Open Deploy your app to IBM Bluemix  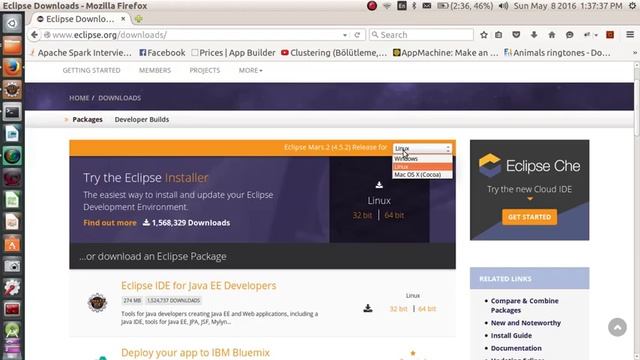pyautogui.click(x=196, y=353)
